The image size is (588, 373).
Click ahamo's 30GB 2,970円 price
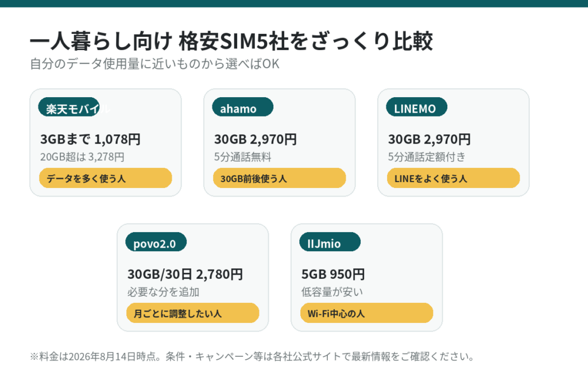(256, 139)
